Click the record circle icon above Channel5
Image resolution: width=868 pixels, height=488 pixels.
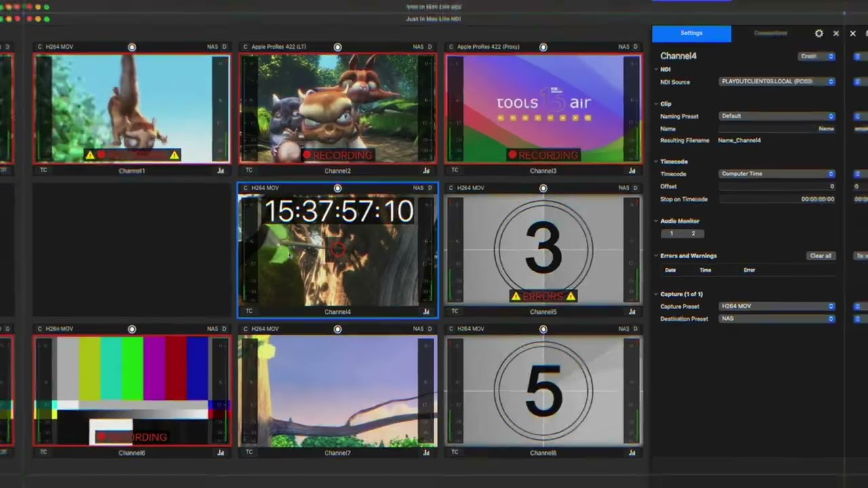(543, 188)
